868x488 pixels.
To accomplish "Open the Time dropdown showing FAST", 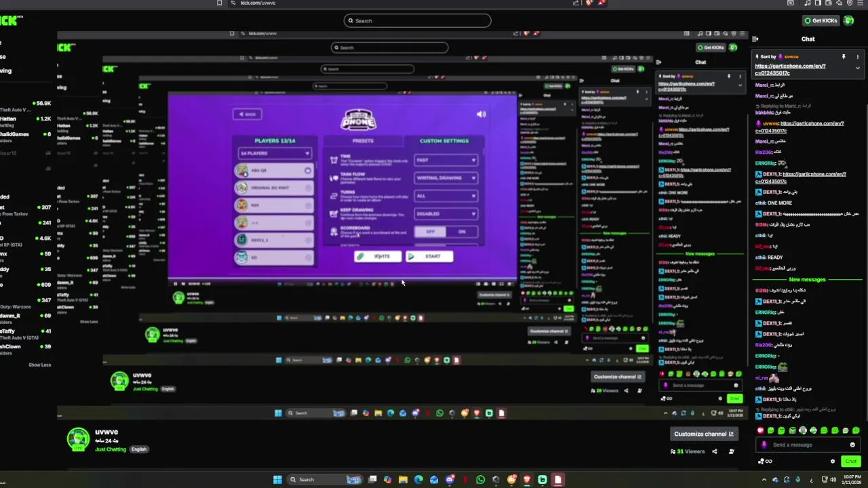I will 446,160.
